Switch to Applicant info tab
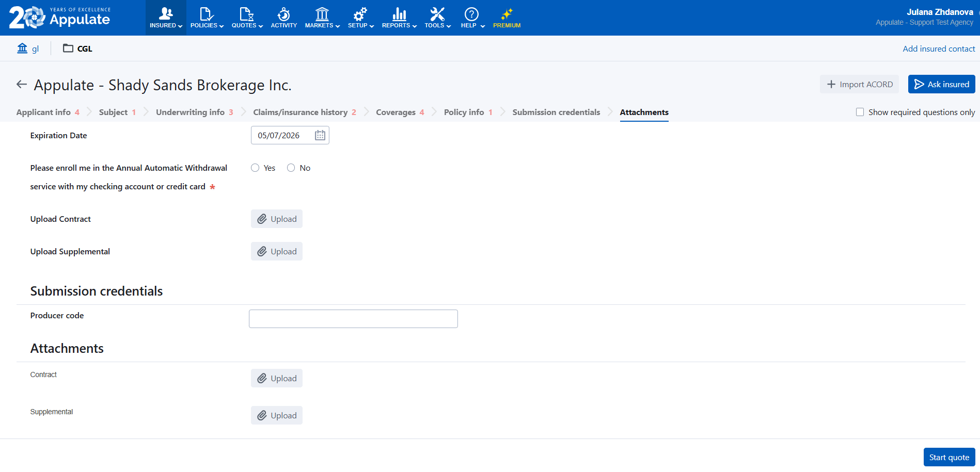Image resolution: width=980 pixels, height=472 pixels. [x=48, y=112]
